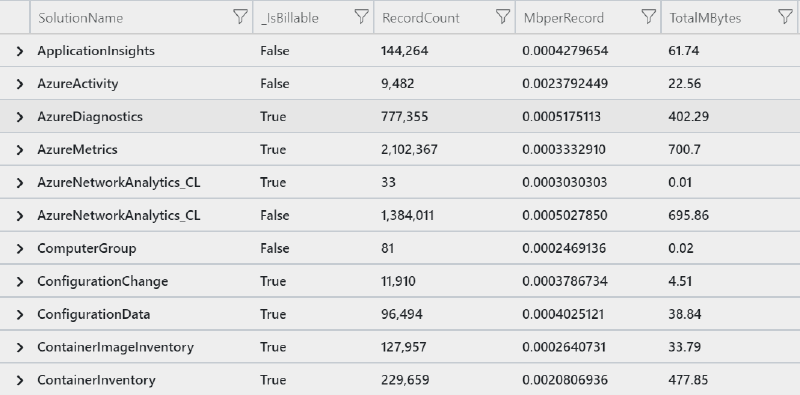Click the _IsBillable True cell for AzureMetrics
This screenshot has width=800, height=395.
pos(273,150)
